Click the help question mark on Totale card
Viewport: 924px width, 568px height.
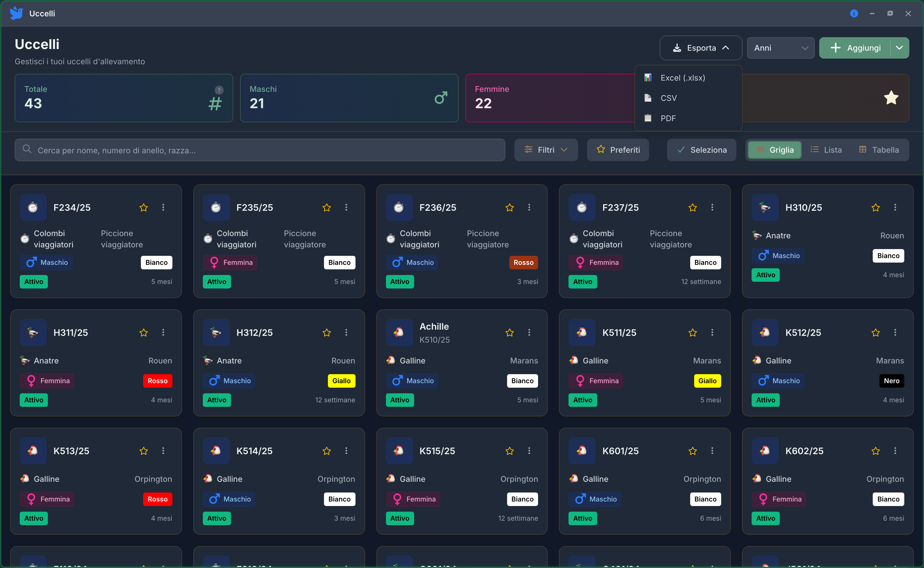(x=219, y=90)
